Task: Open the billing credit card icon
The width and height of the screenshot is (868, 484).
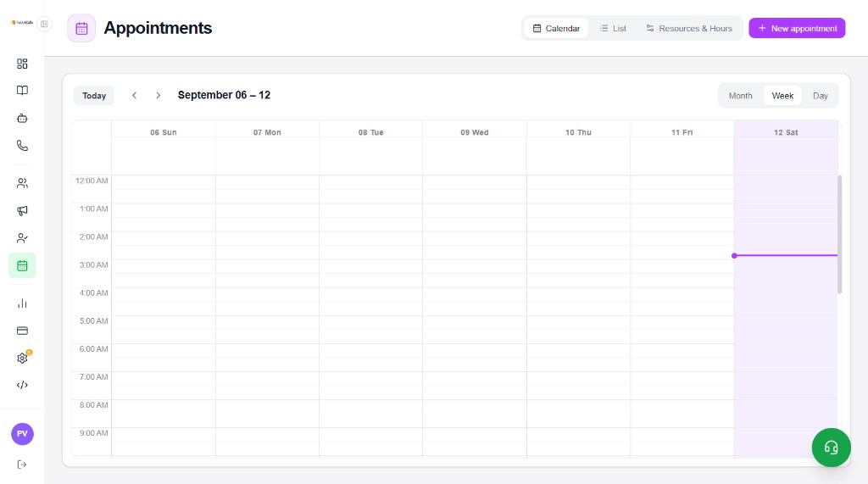Action: click(22, 331)
